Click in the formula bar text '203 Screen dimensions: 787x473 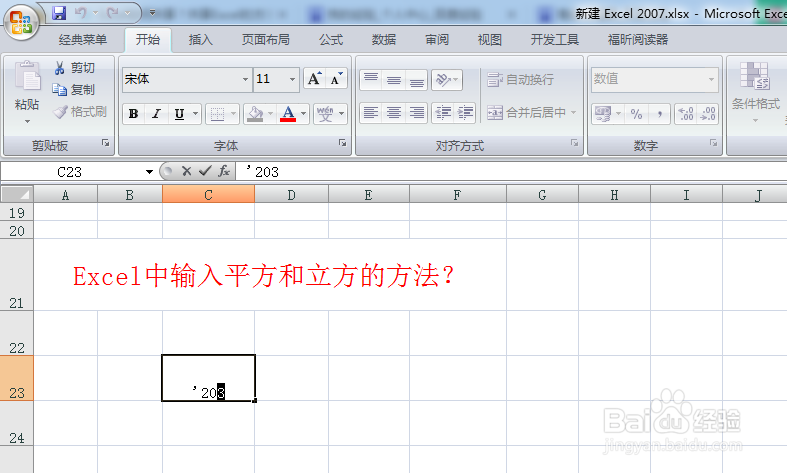point(263,172)
